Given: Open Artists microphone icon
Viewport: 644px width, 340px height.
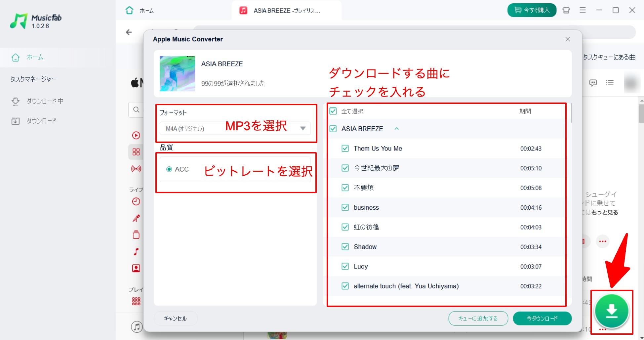Looking at the screenshot, I should [x=136, y=218].
